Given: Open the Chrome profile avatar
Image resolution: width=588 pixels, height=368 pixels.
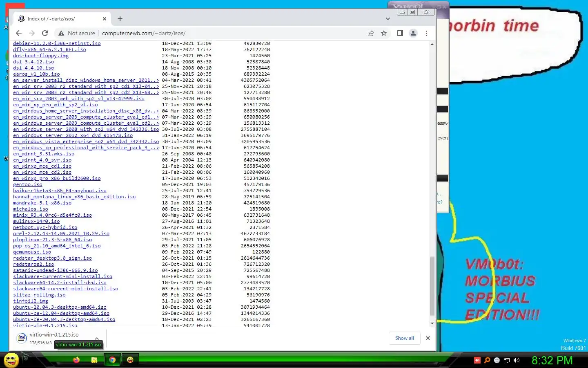Looking at the screenshot, I should pos(413,33).
